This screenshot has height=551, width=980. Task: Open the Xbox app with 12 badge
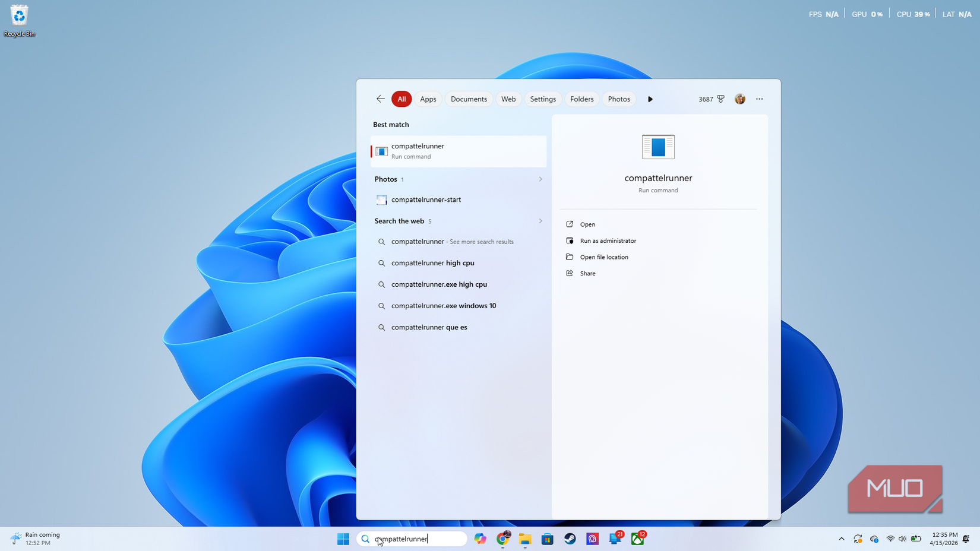point(638,539)
